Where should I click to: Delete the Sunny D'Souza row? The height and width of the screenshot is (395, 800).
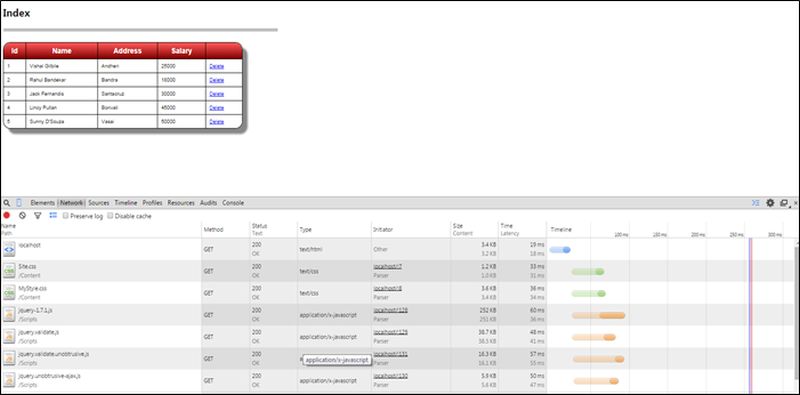[x=216, y=121]
